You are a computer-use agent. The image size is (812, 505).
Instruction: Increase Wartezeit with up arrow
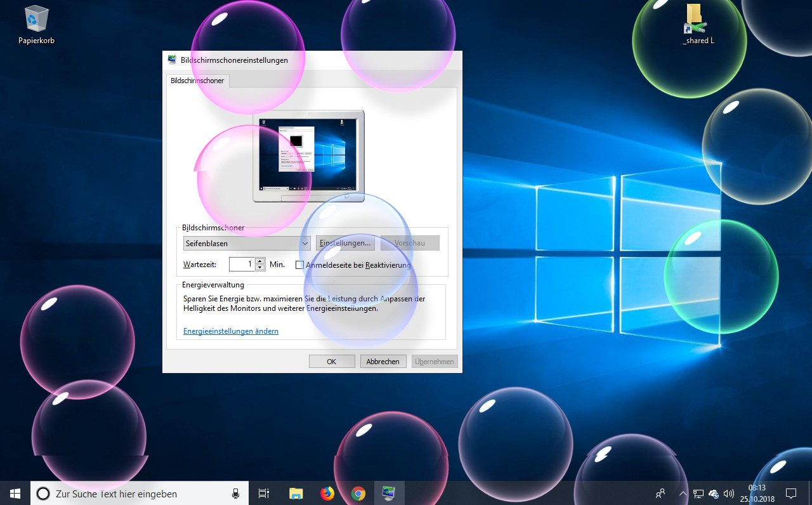point(259,261)
